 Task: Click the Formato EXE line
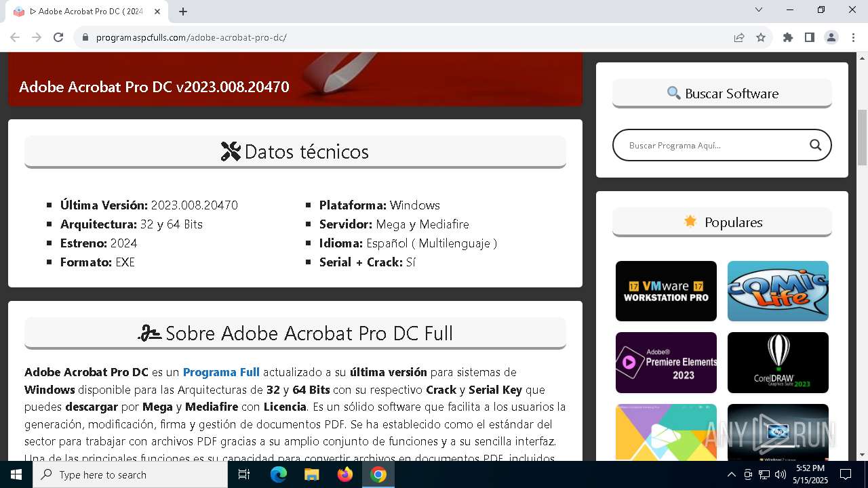coord(98,262)
